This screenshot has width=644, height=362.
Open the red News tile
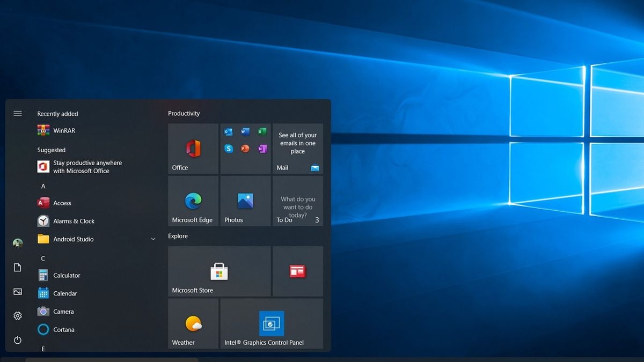(298, 271)
